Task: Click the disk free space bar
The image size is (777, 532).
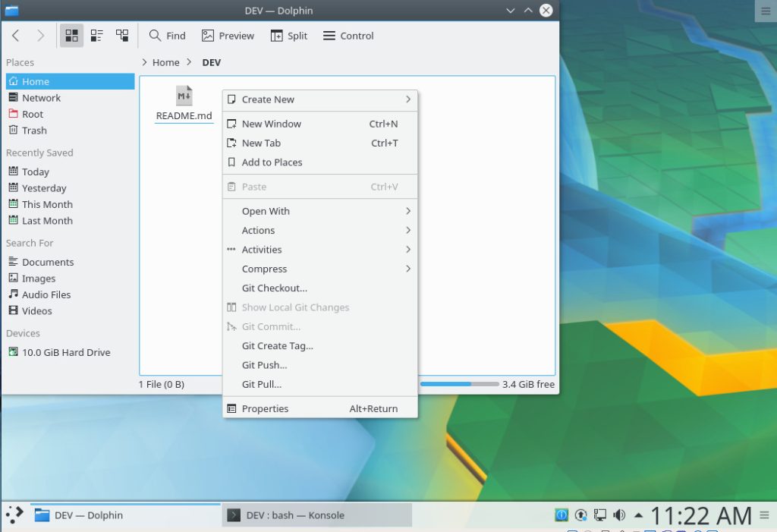Action: [x=459, y=384]
